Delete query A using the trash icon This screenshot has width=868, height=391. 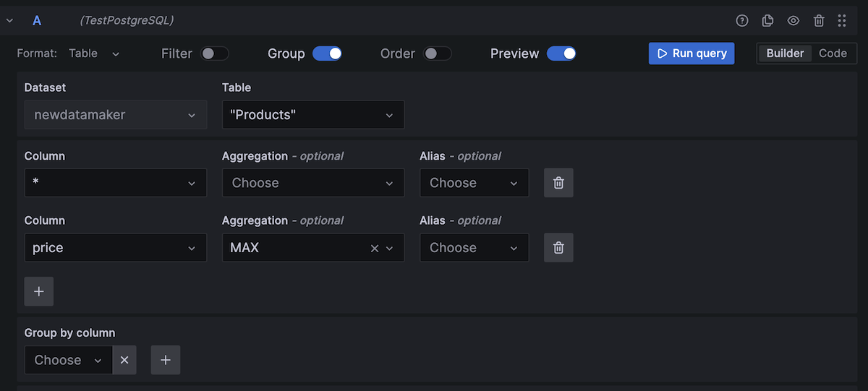click(819, 21)
